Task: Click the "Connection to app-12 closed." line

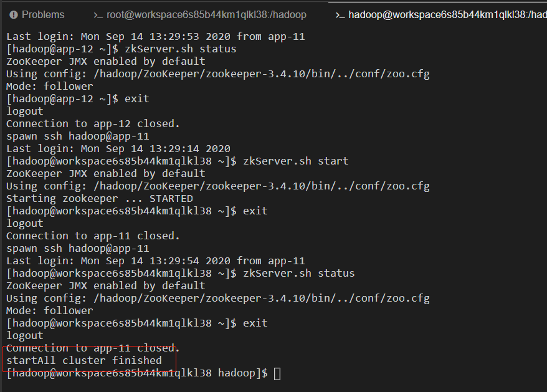Action: pyautogui.click(x=93, y=123)
